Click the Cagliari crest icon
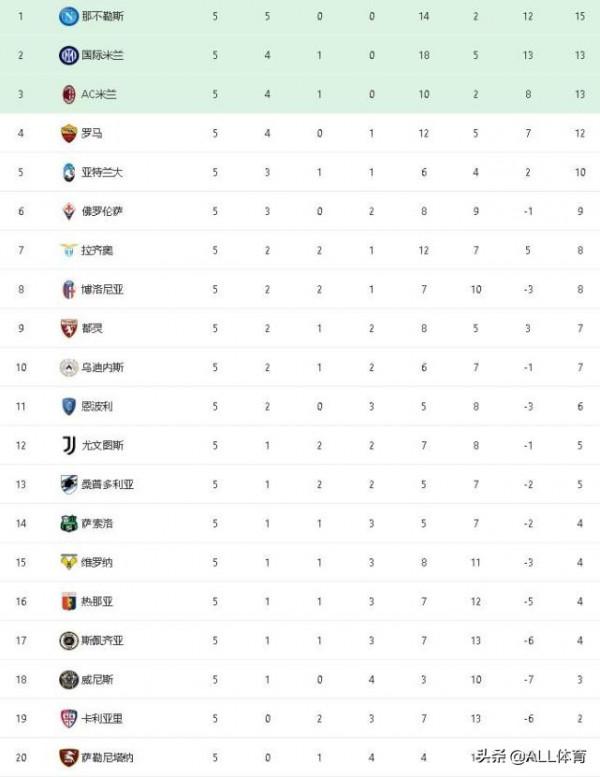Screen dimensions: 600x777 [x=68, y=719]
